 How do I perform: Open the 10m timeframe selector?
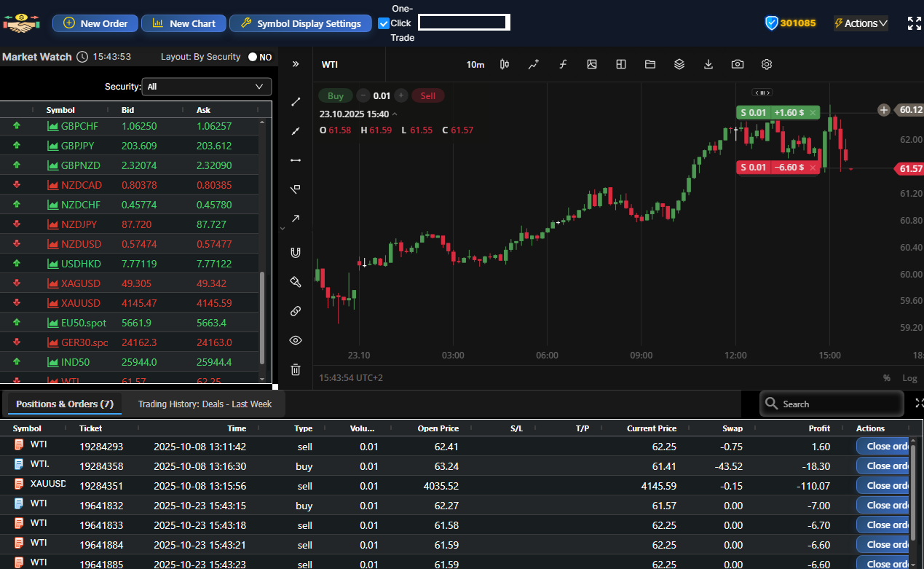click(x=475, y=65)
